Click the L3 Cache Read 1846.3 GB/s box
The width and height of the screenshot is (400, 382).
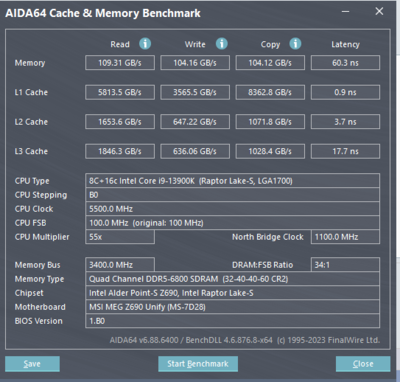pyautogui.click(x=120, y=151)
